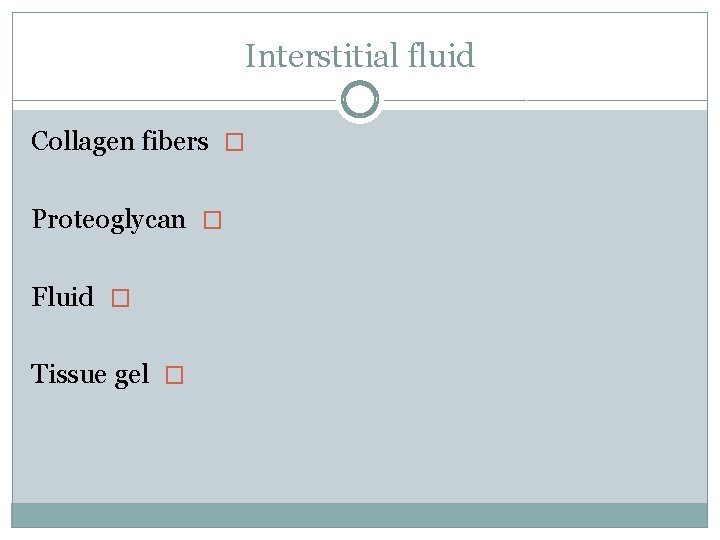Select the square bullet beside the "Fluid" line
Viewport: 720px width, 540px height.
click(120, 298)
